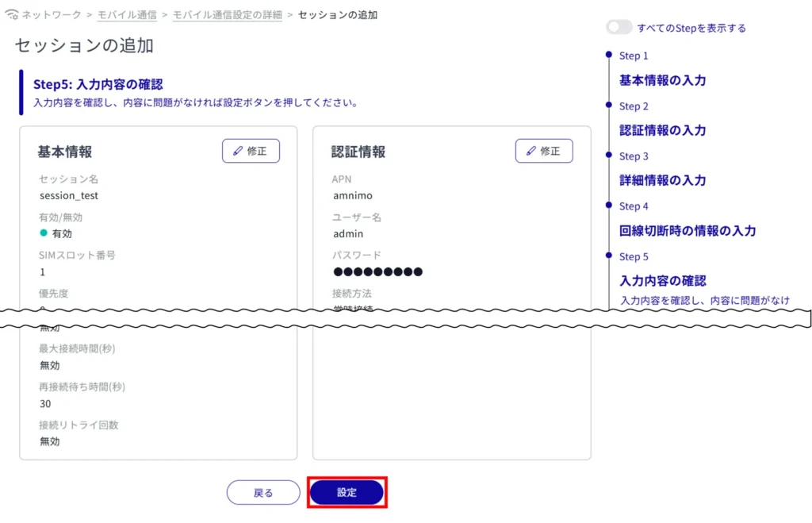Screen dimensions: 812x523
Task: Click the Step 5 timeline dot
Action: (x=608, y=256)
